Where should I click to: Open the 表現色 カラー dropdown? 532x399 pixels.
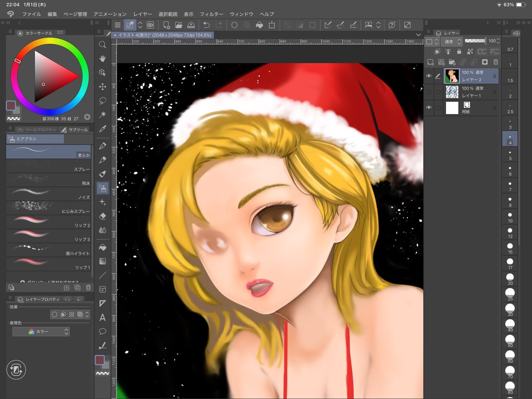click(41, 332)
